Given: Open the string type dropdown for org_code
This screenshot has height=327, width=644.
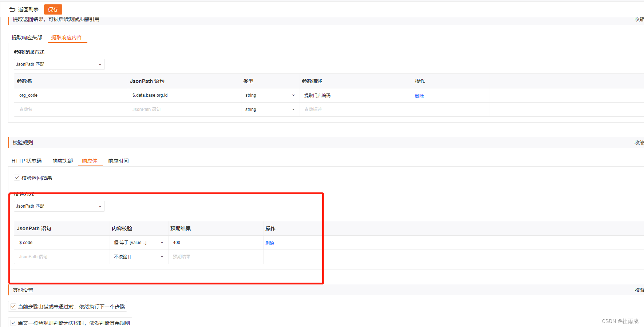Looking at the screenshot, I should [270, 95].
